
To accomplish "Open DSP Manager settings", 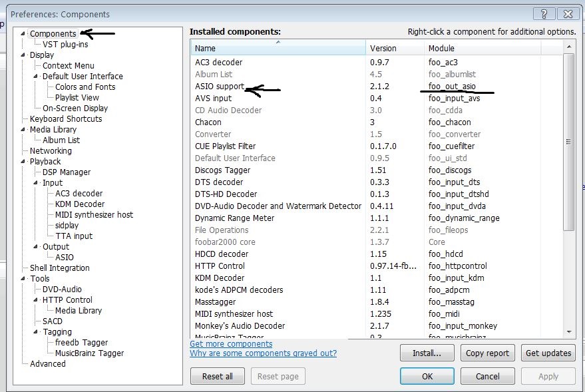I will click(67, 172).
